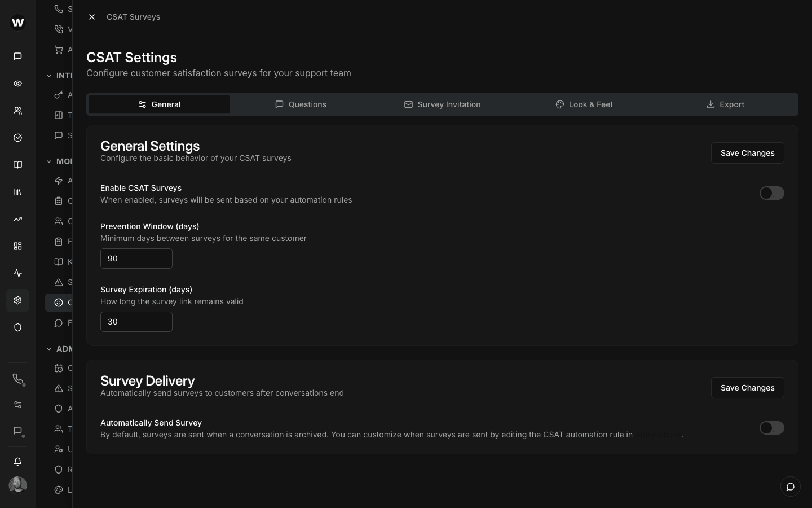Viewport: 812px width, 508px height.
Task: Click Save Changes in General Settings
Action: (747, 153)
